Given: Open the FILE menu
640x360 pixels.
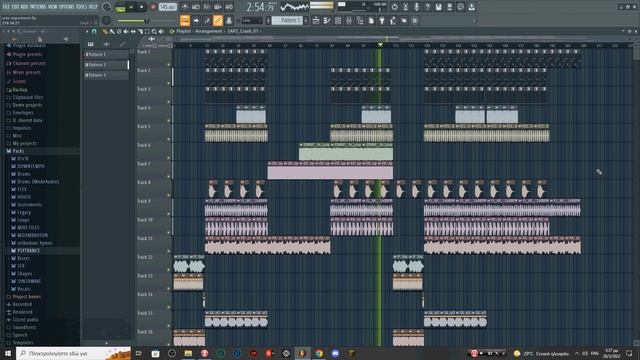Looking at the screenshot, I should [6, 7].
